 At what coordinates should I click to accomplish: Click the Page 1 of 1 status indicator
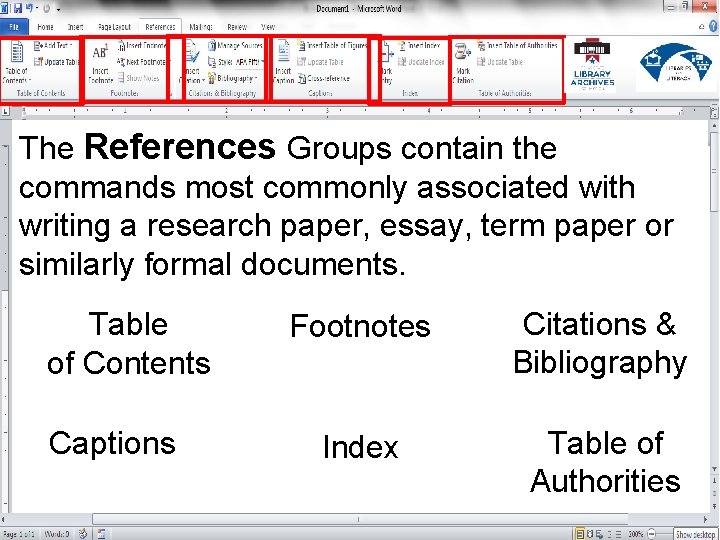tap(18, 534)
